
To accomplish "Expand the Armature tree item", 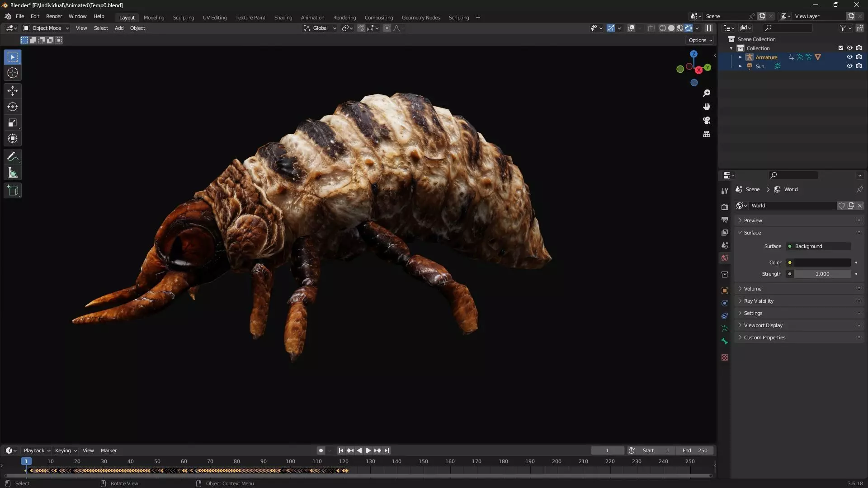I will [740, 57].
